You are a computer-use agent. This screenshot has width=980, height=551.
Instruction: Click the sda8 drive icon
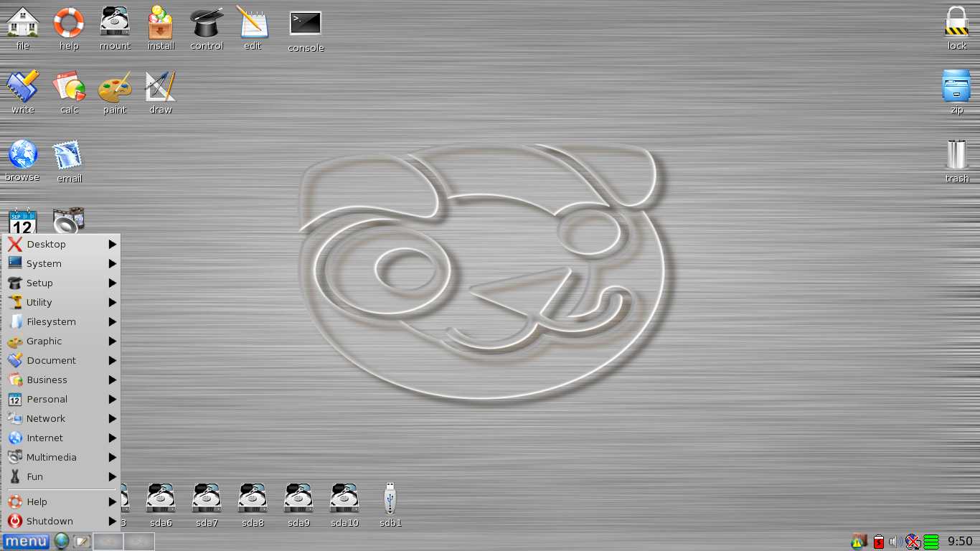(x=253, y=499)
